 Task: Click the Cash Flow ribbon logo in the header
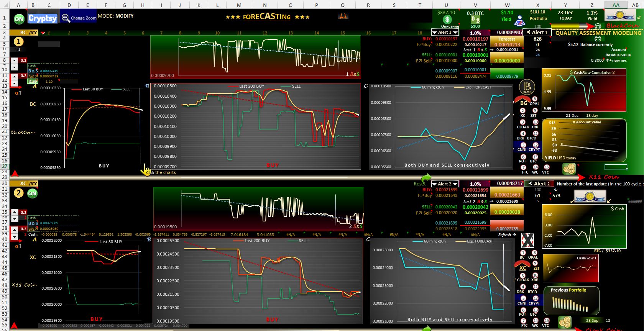click(x=619, y=16)
